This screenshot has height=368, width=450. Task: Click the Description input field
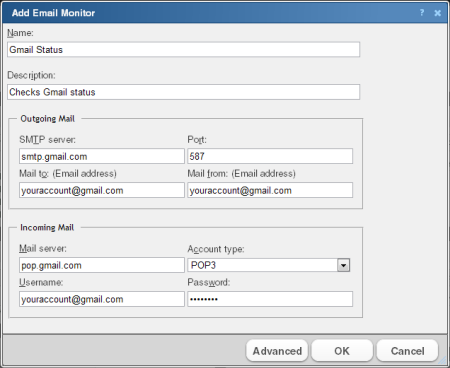pyautogui.click(x=183, y=92)
